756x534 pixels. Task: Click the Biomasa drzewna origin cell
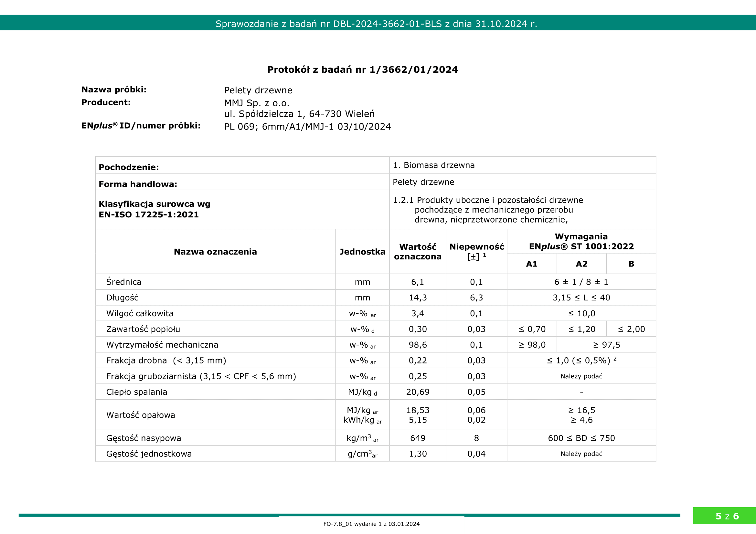(434, 165)
